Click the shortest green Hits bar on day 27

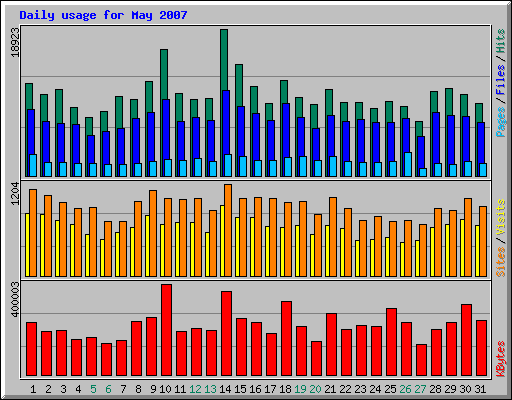click(x=419, y=129)
